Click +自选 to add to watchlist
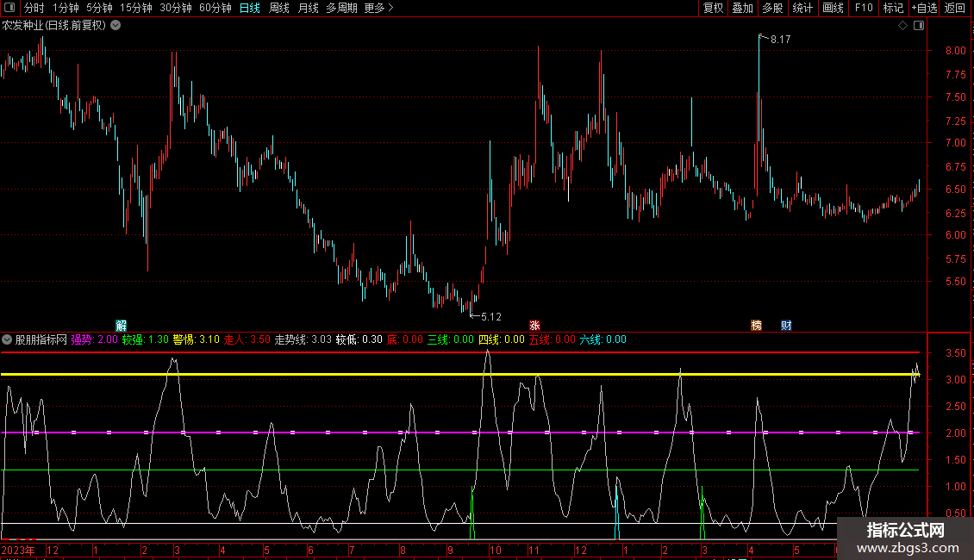This screenshot has width=974, height=560. (x=923, y=9)
